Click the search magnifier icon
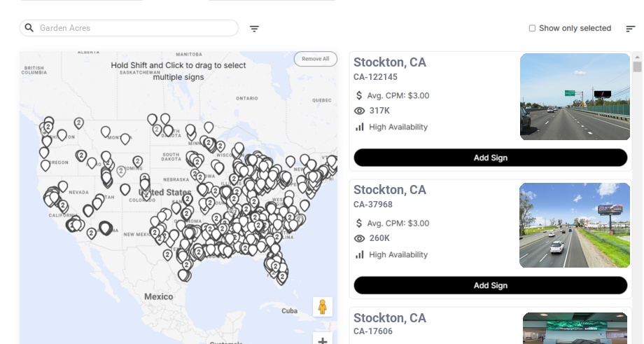Image resolution: width=644 pixels, height=344 pixels. 29,28
